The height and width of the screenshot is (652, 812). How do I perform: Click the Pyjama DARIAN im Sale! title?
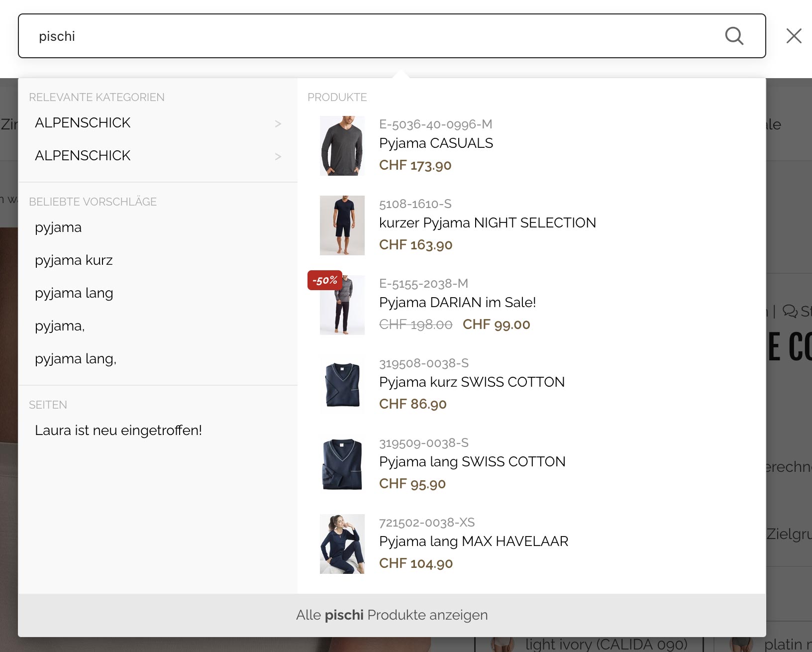coord(457,303)
